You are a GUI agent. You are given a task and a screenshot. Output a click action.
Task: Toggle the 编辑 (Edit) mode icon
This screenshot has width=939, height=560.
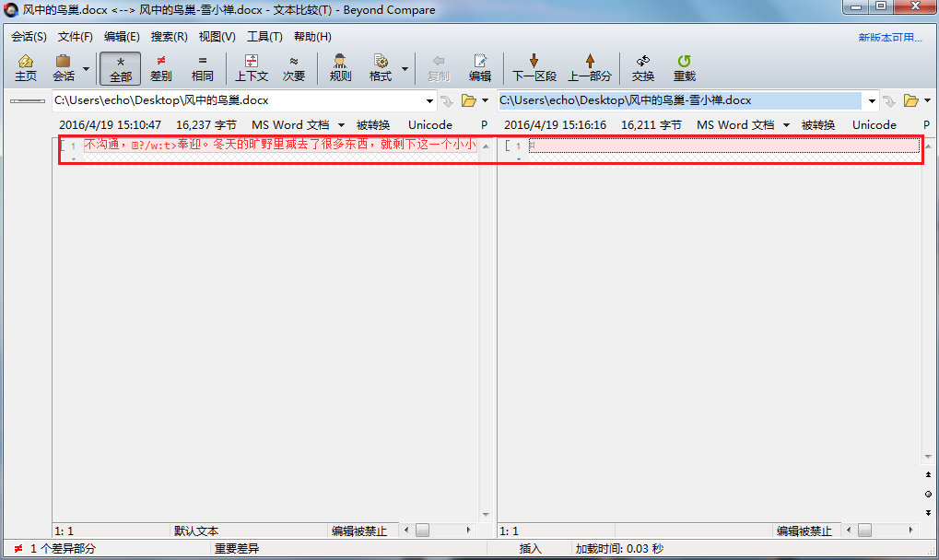click(479, 67)
